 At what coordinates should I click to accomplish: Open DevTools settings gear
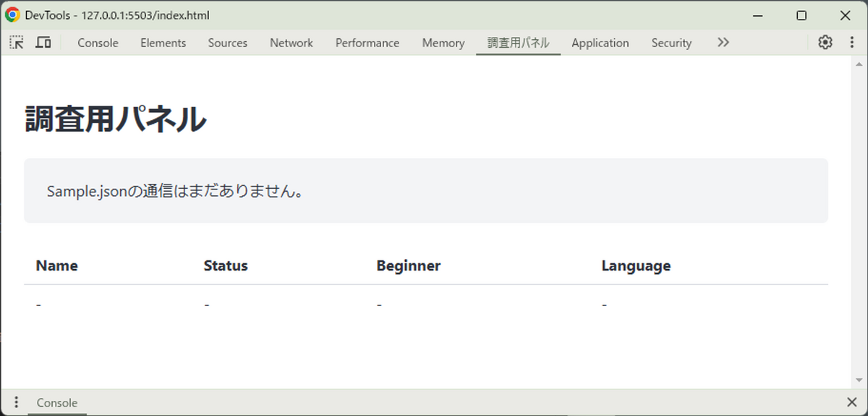825,43
